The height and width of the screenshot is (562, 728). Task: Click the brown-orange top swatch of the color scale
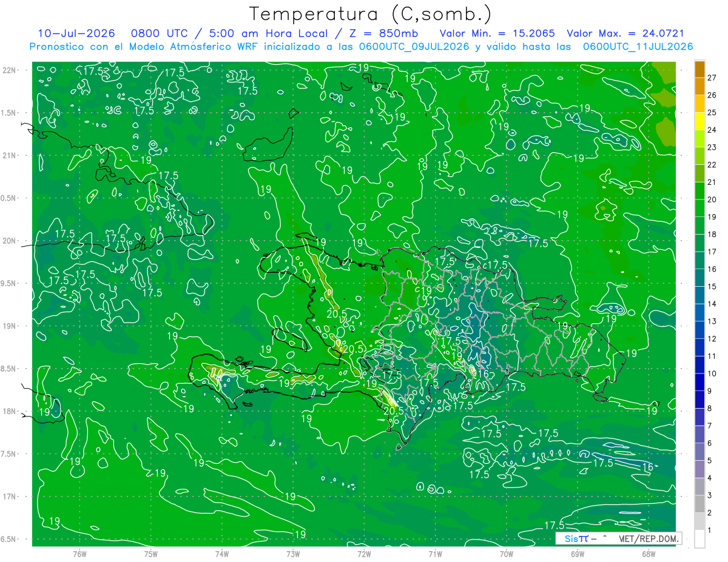(699, 69)
